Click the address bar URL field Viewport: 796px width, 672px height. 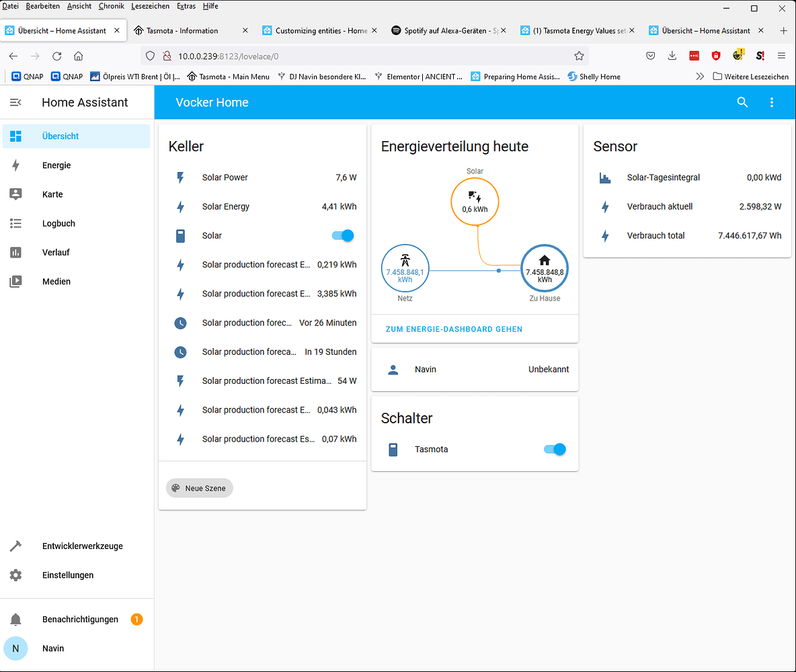(x=366, y=56)
